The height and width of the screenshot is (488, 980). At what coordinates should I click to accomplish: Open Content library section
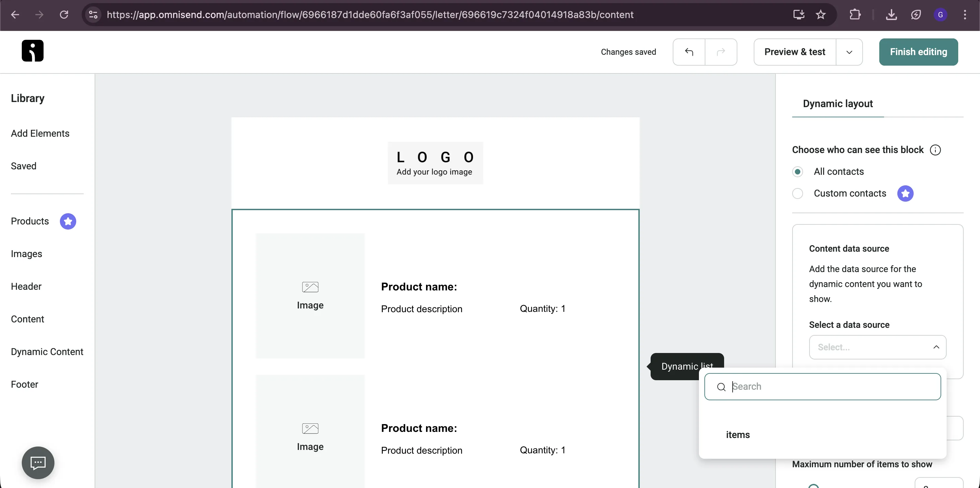pos(27,319)
